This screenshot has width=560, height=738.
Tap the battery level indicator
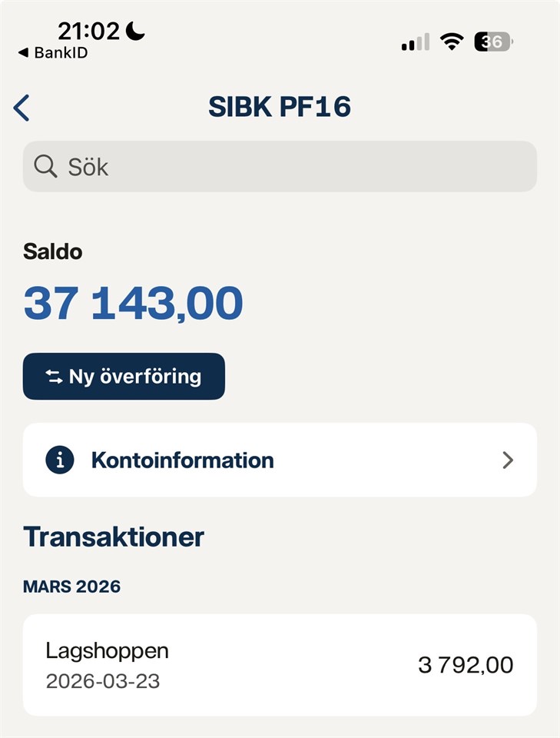[493, 42]
